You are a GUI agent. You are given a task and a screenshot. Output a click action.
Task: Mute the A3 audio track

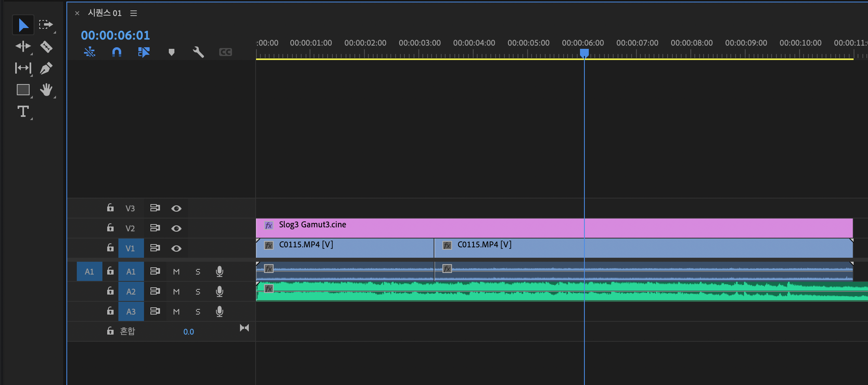tap(176, 312)
